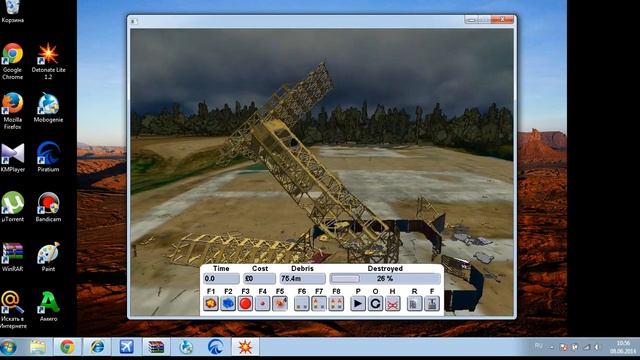Viewport: 640px width, 360px height.
Task: Open Bandicam desktop shortcut
Action: pos(48,207)
